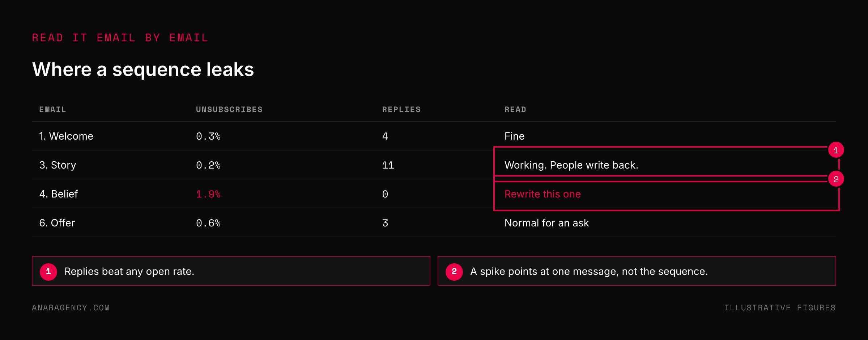Click the replies value 0 for Belief
Viewport: 868px width, 340px height.
click(385, 194)
